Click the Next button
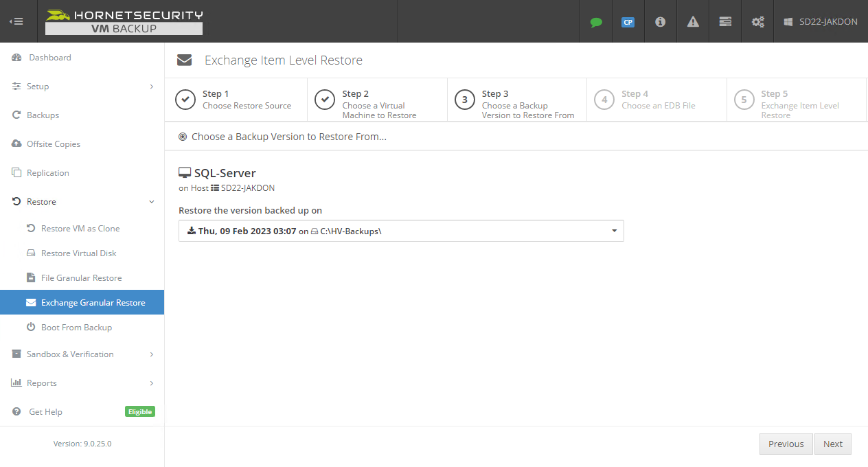 (833, 444)
